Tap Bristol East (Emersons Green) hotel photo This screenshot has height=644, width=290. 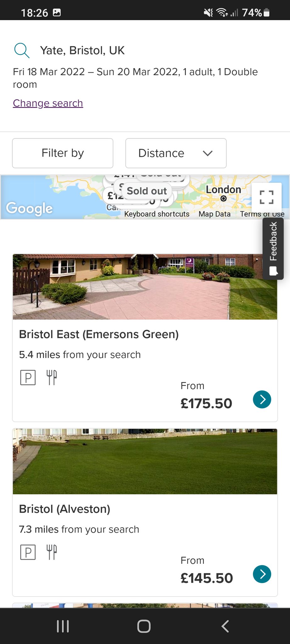pos(145,287)
